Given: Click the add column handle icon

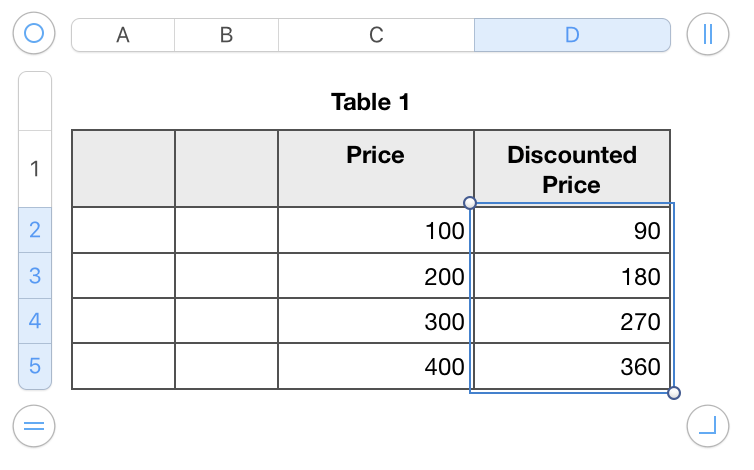Looking at the screenshot, I should coord(708,33).
